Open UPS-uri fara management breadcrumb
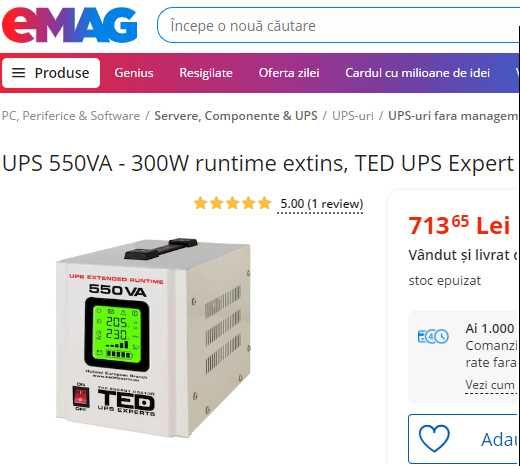520x466 pixels. 453,116
